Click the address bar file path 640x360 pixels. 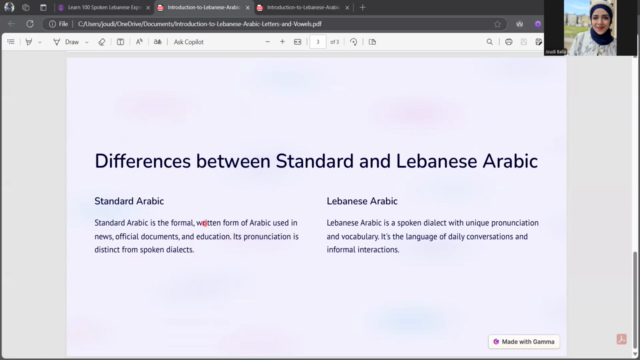[200, 24]
